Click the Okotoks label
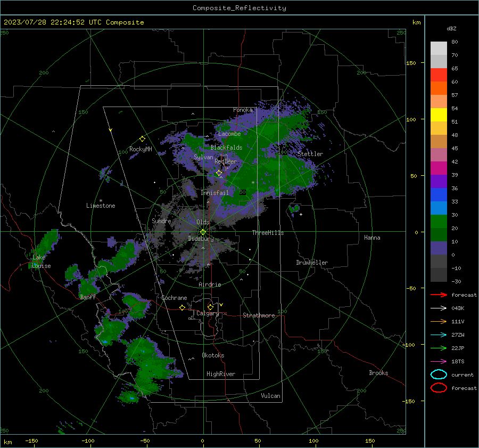This screenshot has width=479, height=448. point(213,355)
